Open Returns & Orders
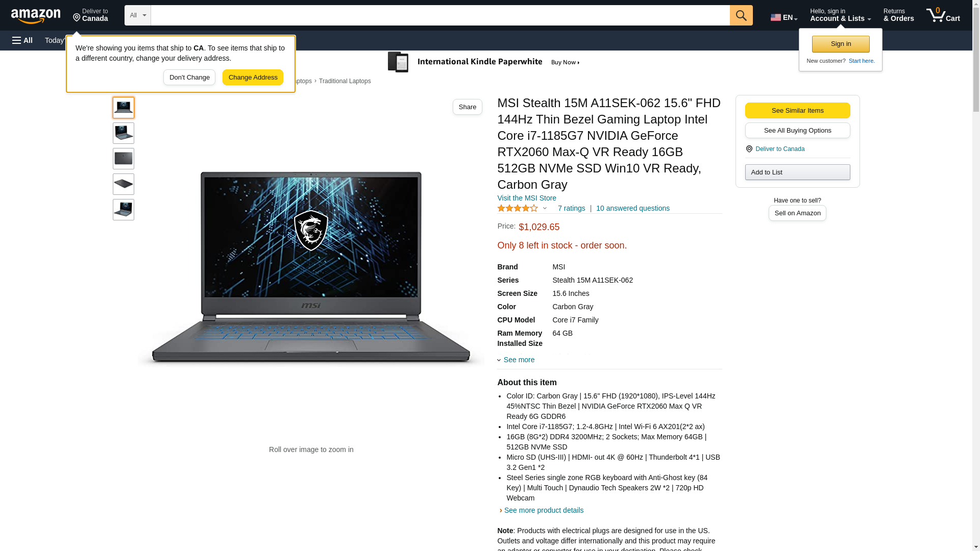Screen dimensions: 980x551 point(898,15)
